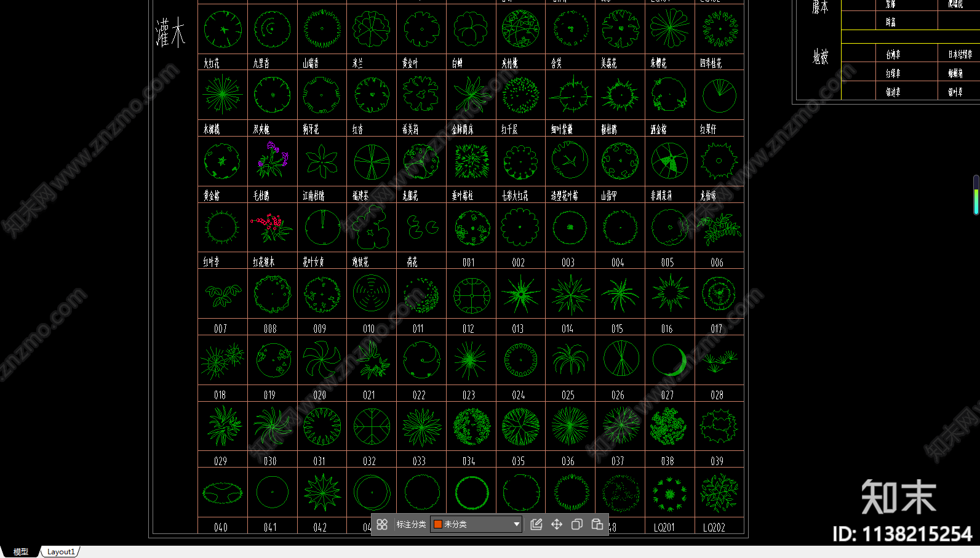Select the plant symbol above 大红花
Viewport: 980px width, 558px height.
pyautogui.click(x=223, y=29)
